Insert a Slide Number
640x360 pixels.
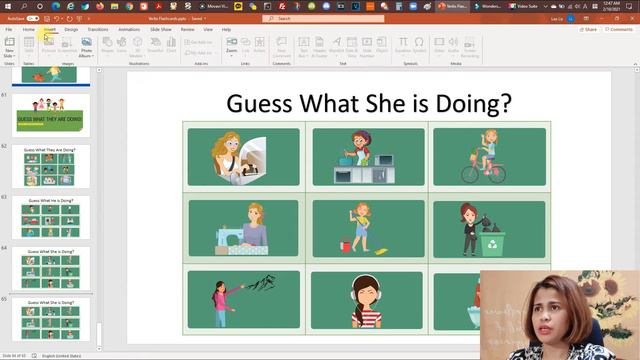pos(367,47)
